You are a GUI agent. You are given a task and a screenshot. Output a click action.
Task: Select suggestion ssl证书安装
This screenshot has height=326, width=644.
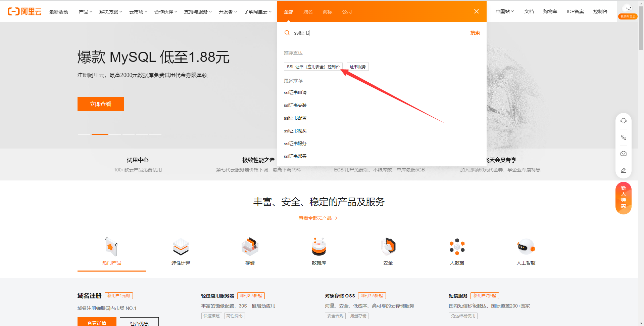tap(295, 105)
